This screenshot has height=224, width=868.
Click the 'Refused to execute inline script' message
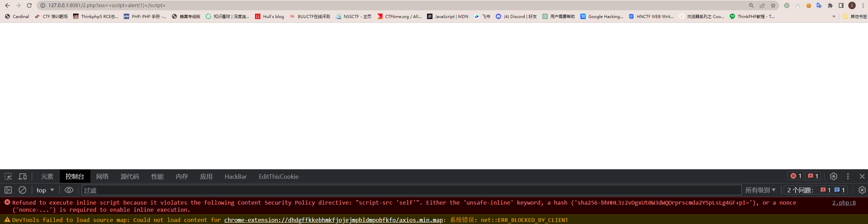[x=404, y=206]
